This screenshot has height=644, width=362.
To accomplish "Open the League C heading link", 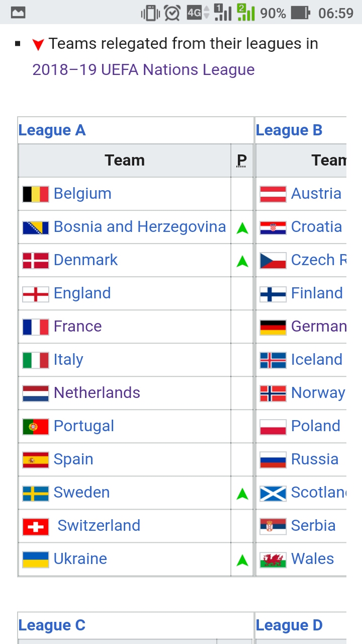I will click(52, 625).
